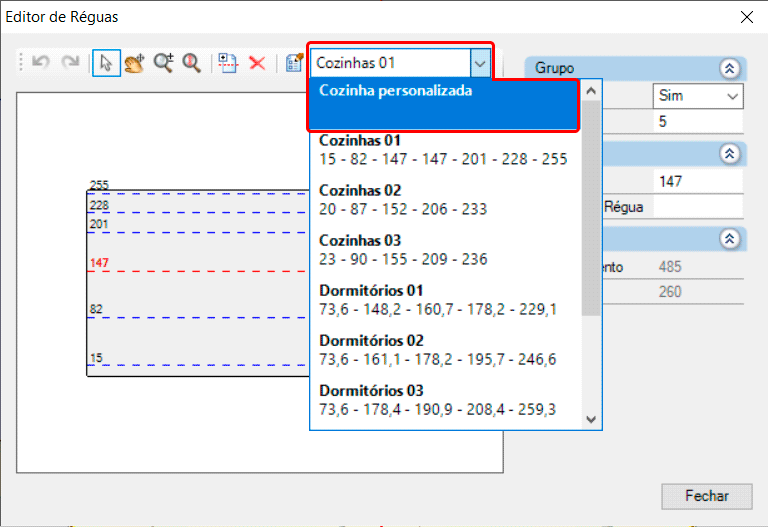The width and height of the screenshot is (768, 527).
Task: Select the arrow pointer tool
Action: 106,63
